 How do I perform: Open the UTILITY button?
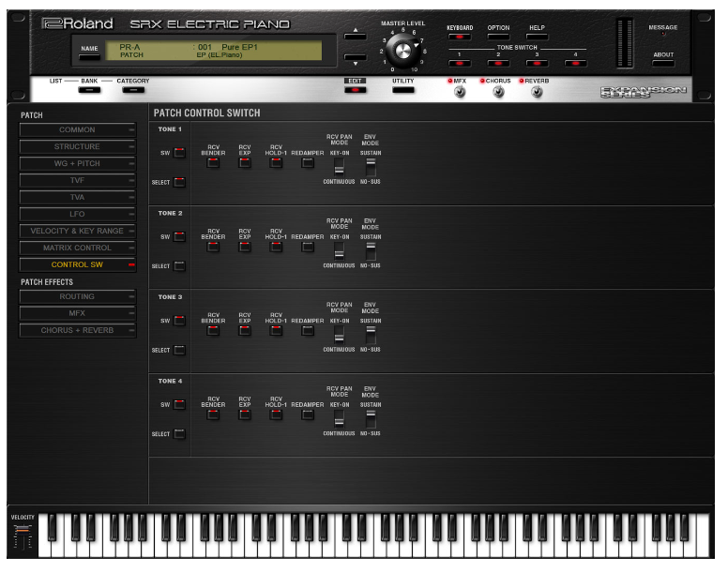(x=403, y=90)
